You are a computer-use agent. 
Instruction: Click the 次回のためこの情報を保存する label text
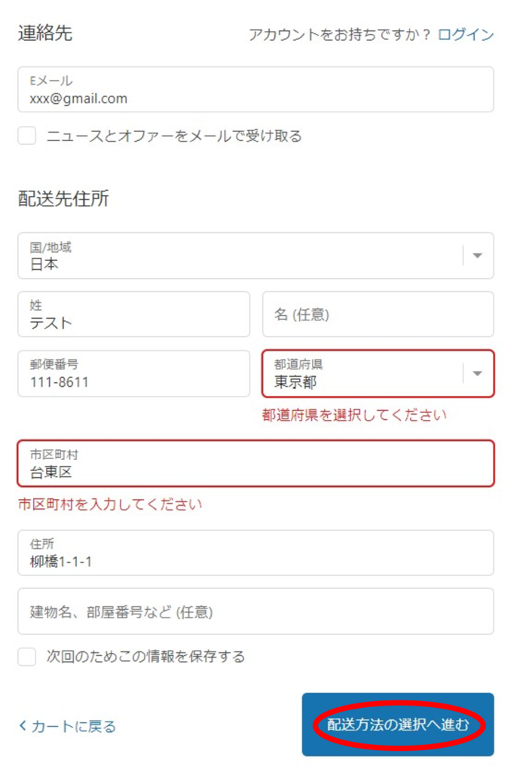[145, 657]
